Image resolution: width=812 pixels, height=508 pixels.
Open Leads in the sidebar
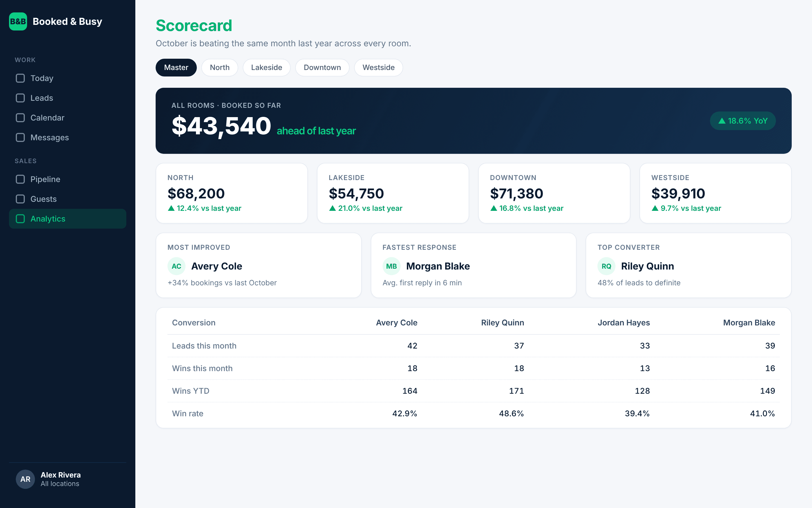[67, 98]
